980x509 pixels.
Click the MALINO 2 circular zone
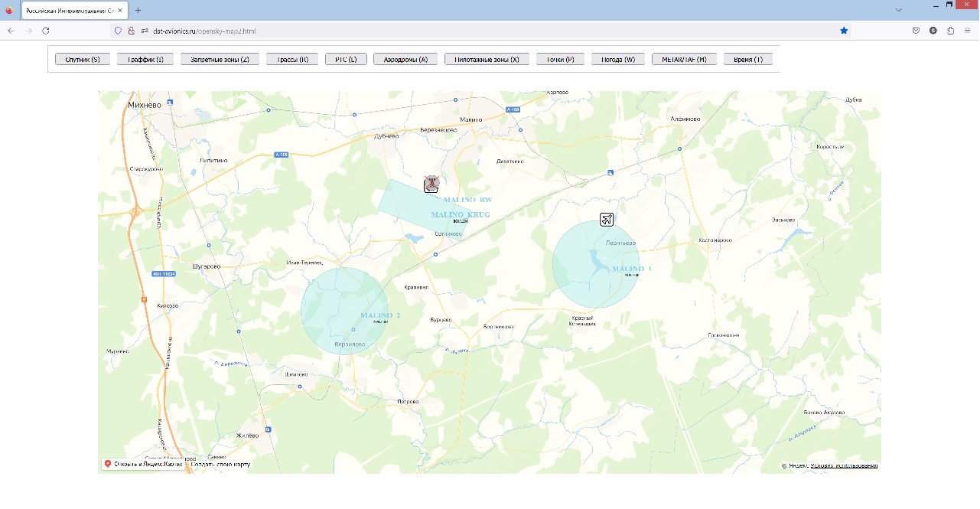pos(344,312)
